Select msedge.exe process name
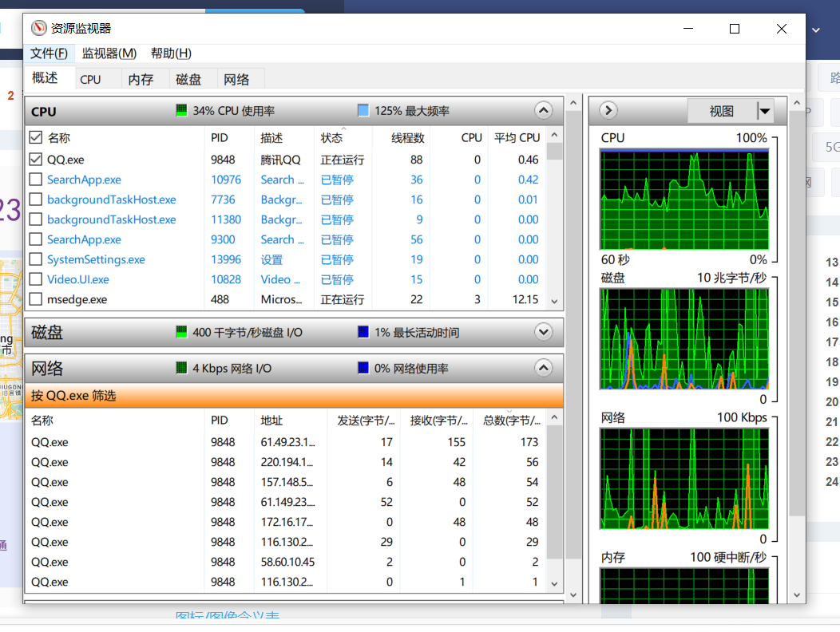The width and height of the screenshot is (840, 632). [x=77, y=299]
